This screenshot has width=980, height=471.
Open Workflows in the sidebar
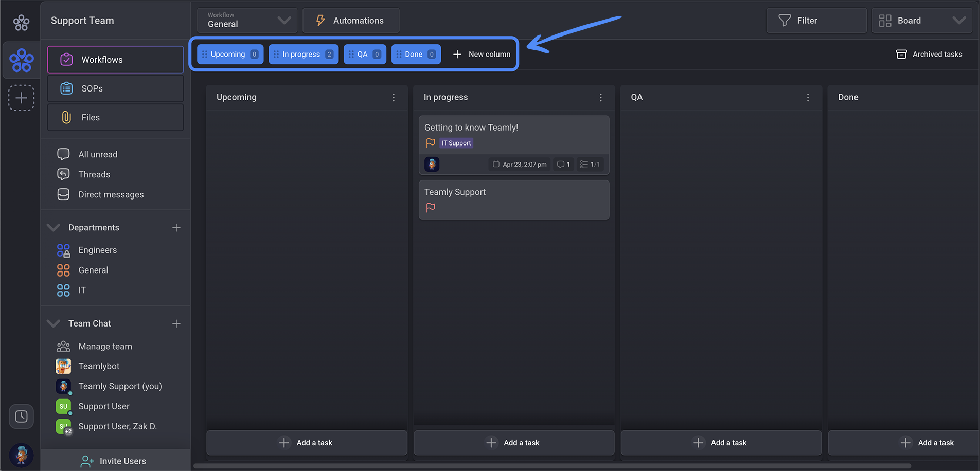[x=115, y=60]
